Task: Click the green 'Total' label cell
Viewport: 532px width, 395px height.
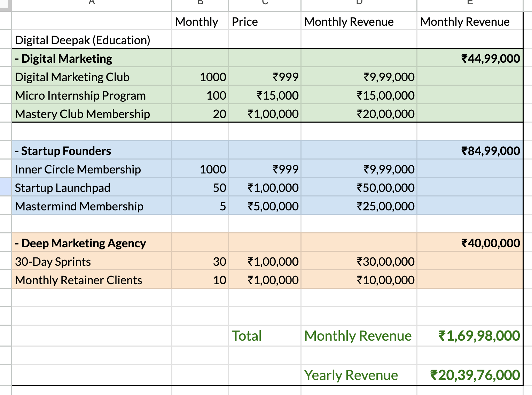Action: [x=265, y=335]
